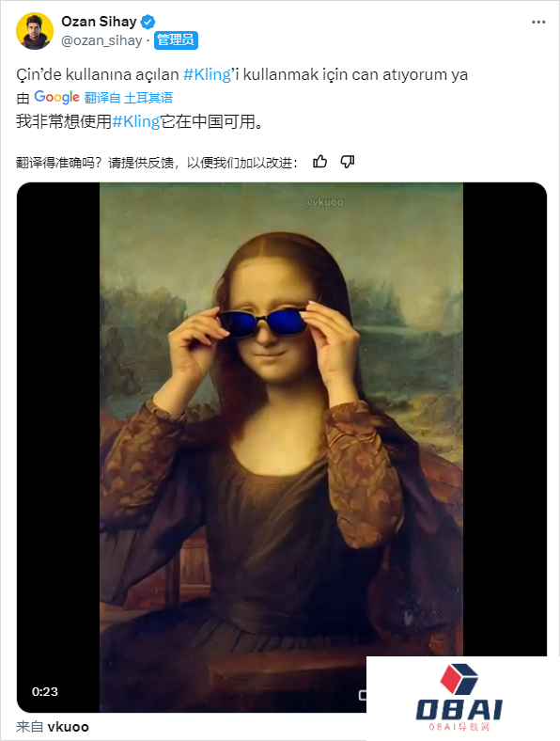Click the 0:23 video duration label
The image size is (560, 741).
pos(45,691)
